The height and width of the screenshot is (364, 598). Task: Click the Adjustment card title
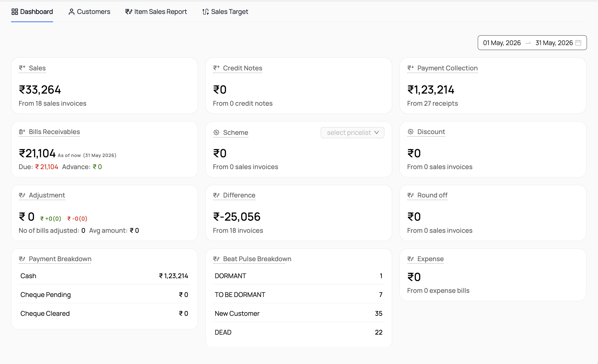47,195
